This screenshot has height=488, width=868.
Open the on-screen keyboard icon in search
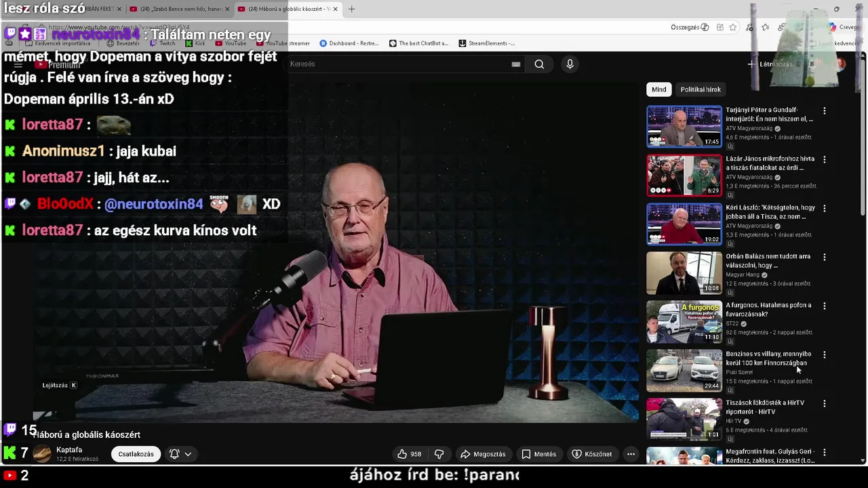tap(516, 64)
